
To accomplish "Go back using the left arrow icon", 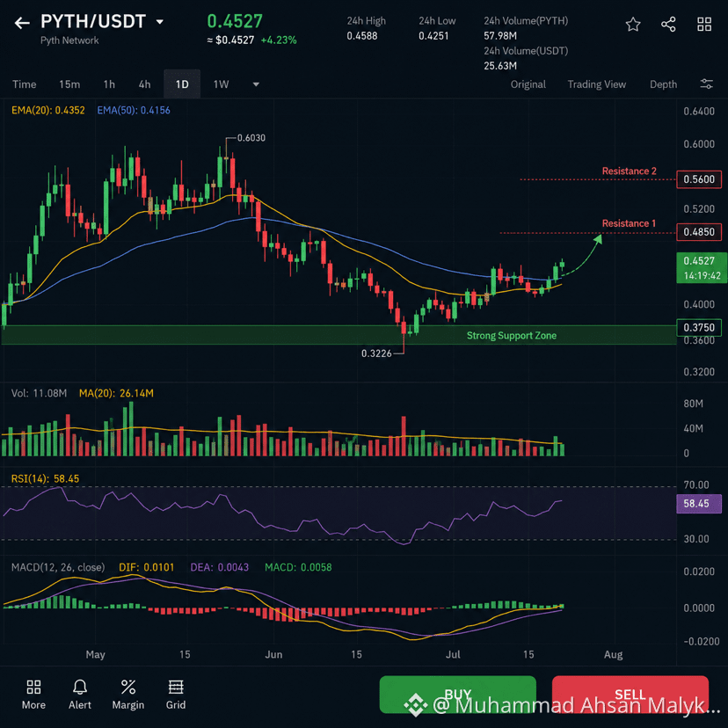I will (22, 23).
